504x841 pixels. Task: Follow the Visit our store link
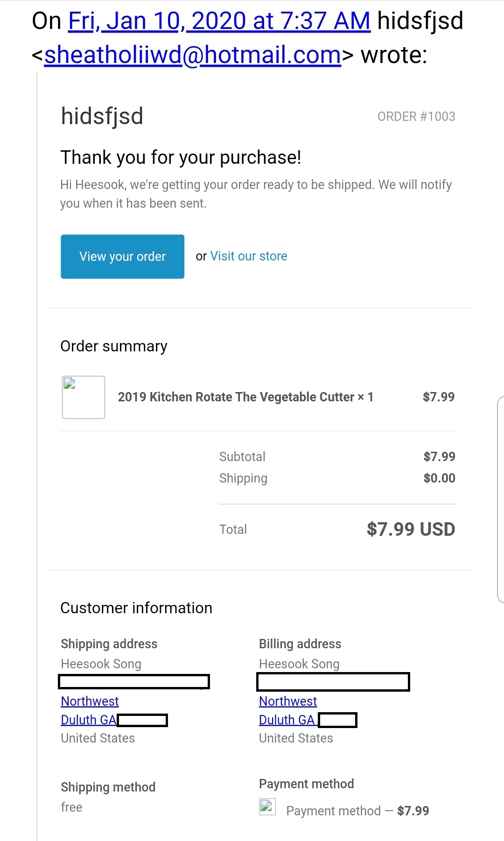249,256
